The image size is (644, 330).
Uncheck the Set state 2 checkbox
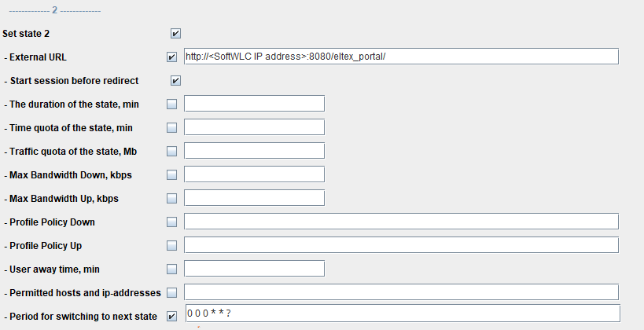(x=175, y=34)
